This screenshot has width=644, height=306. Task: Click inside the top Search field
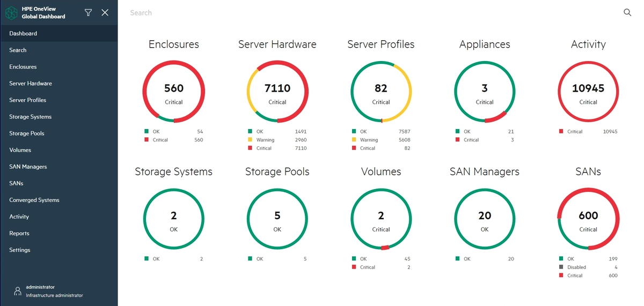pyautogui.click(x=373, y=12)
